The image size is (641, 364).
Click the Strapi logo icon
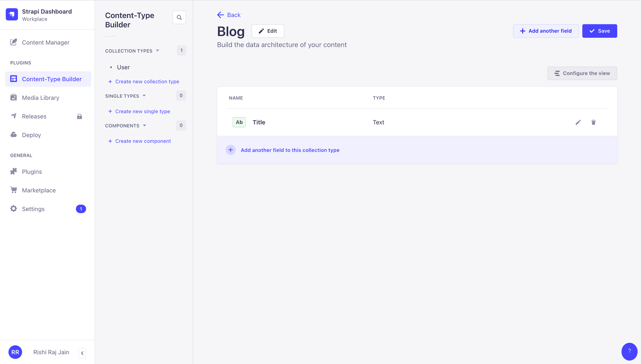pyautogui.click(x=12, y=15)
